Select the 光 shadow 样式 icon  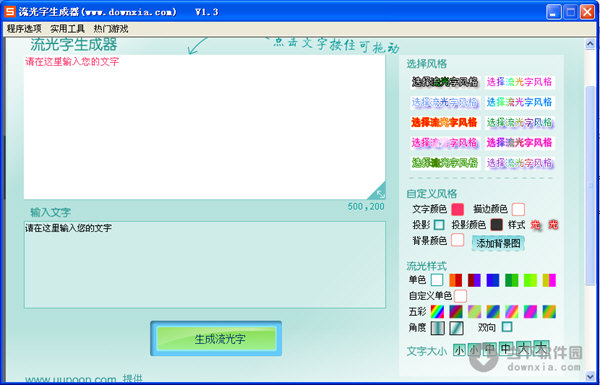535,225
